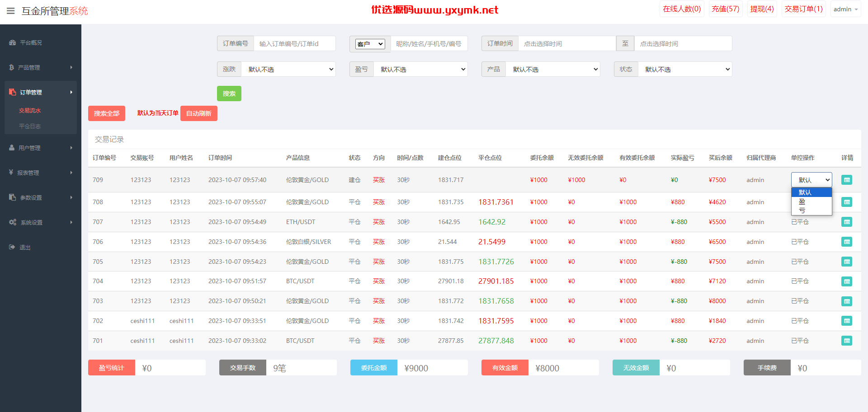Click 平仓点位 value 27901.185
Screen dimensions: 868x412
[496, 281]
